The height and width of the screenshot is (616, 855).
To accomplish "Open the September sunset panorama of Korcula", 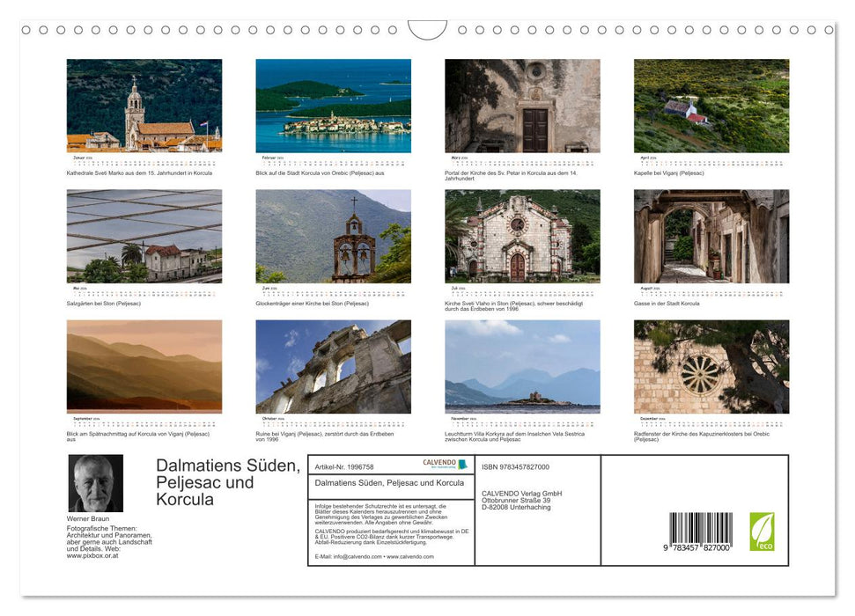I will click(x=143, y=367).
